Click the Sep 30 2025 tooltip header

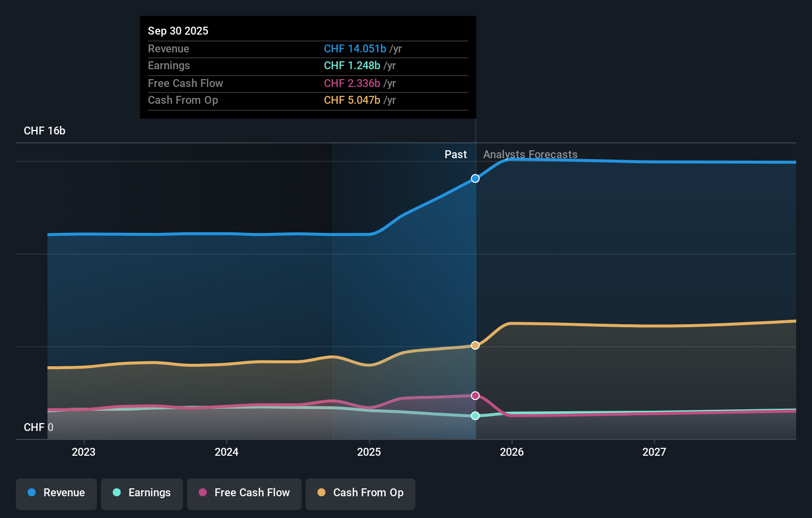coord(178,31)
